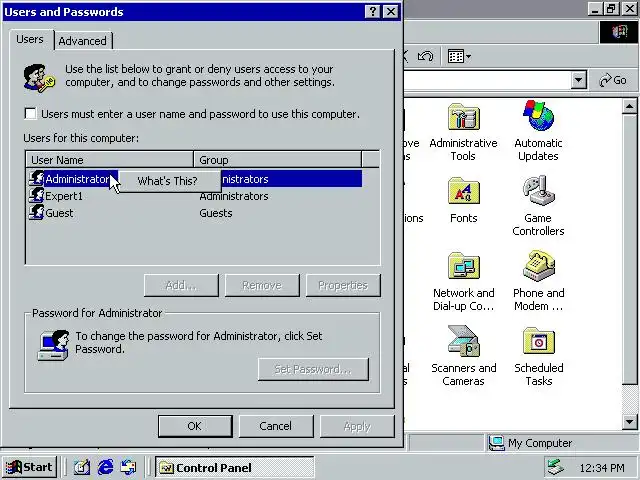
Task: Launch Outlook Express from Quick Launch
Action: tap(129, 467)
